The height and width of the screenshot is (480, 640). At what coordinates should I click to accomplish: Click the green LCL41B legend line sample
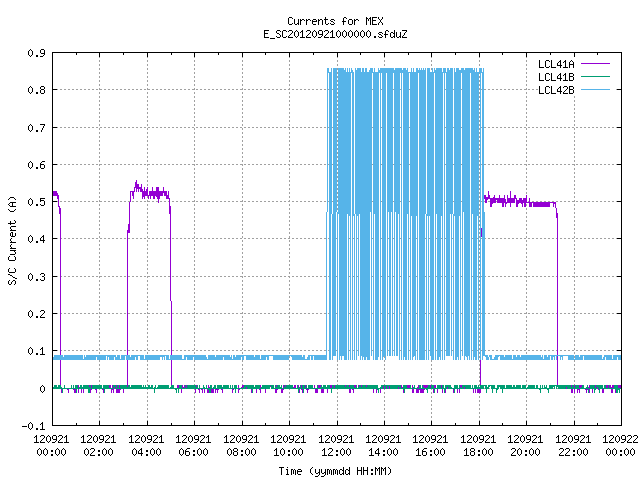pos(595,77)
